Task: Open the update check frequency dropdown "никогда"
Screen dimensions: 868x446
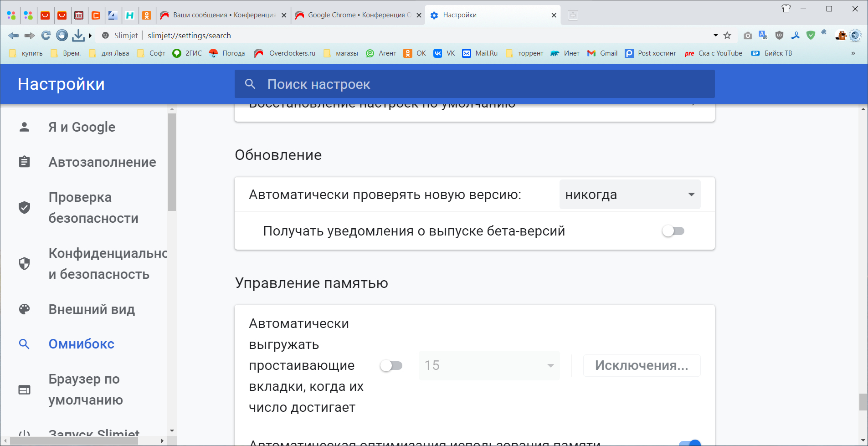Action: [x=630, y=195]
